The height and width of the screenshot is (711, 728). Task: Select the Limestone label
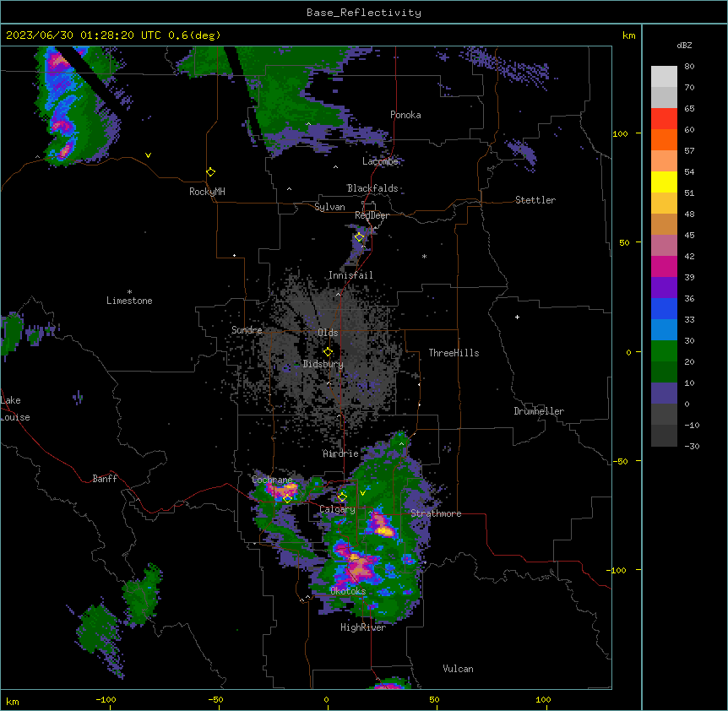tap(129, 301)
